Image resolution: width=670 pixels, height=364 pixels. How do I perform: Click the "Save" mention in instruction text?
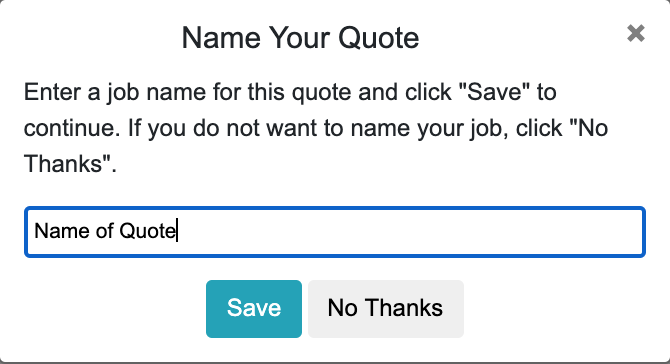click(494, 92)
